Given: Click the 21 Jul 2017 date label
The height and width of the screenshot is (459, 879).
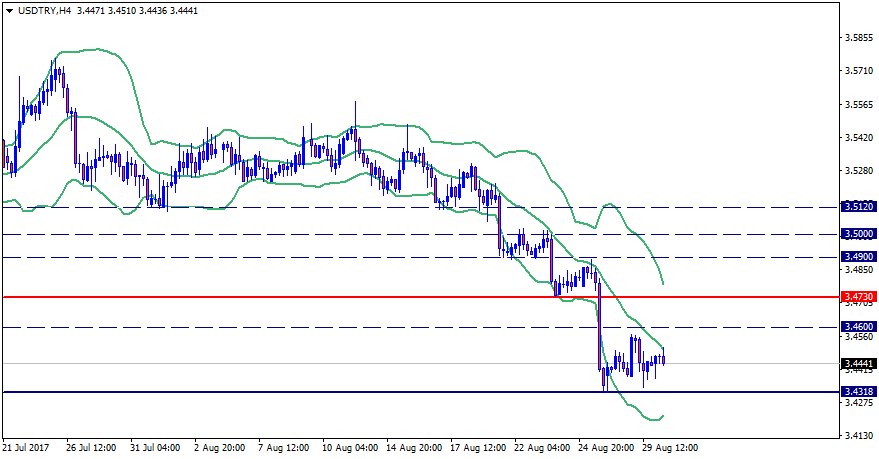Looking at the screenshot, I should click(x=29, y=448).
